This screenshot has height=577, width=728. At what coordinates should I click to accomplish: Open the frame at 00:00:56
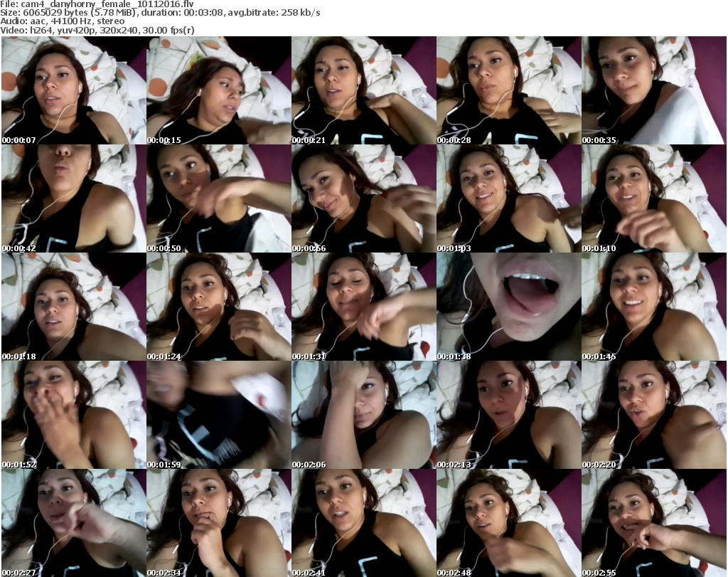click(x=364, y=198)
